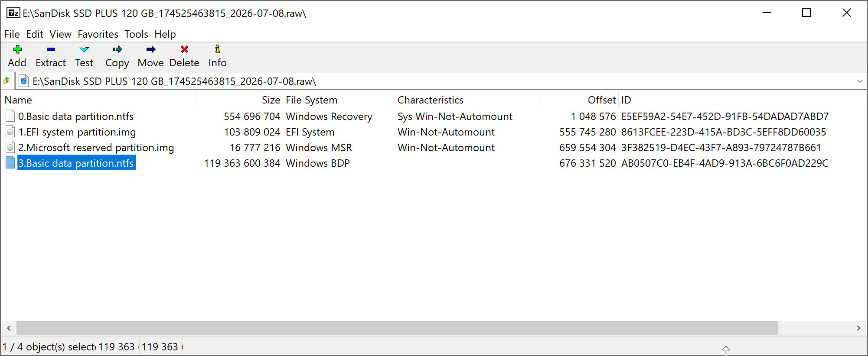
Task: Click the Move toolbar icon
Action: [150, 49]
